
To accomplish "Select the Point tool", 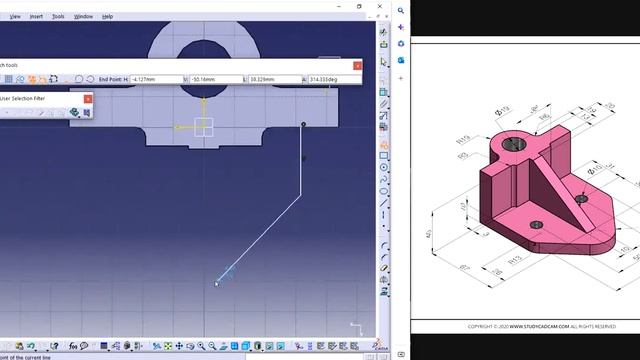I will point(383,226).
